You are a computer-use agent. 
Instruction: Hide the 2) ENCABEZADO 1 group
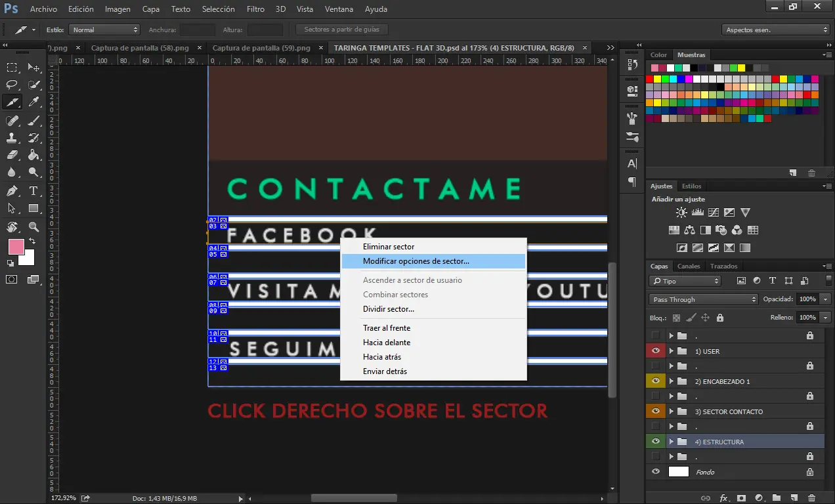click(x=655, y=381)
